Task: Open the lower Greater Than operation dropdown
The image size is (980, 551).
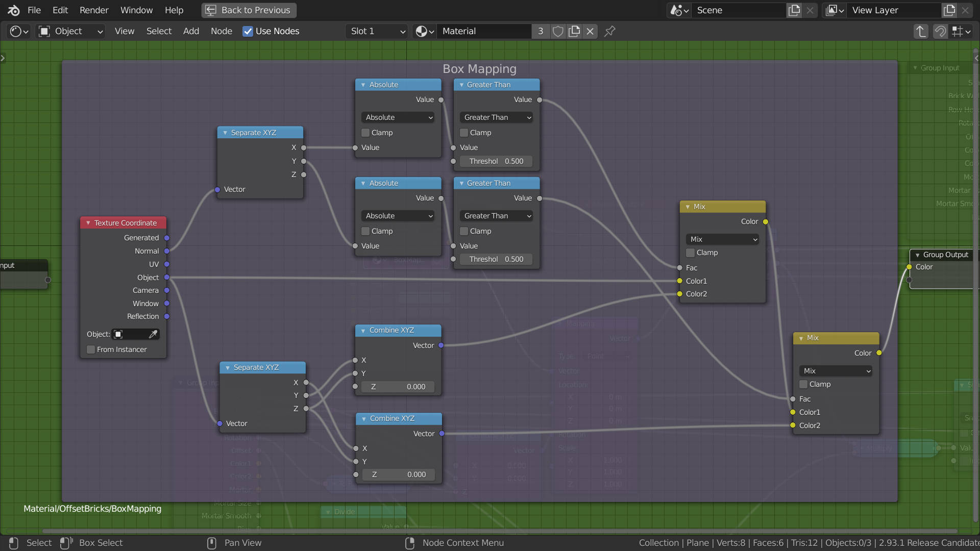Action: point(497,216)
